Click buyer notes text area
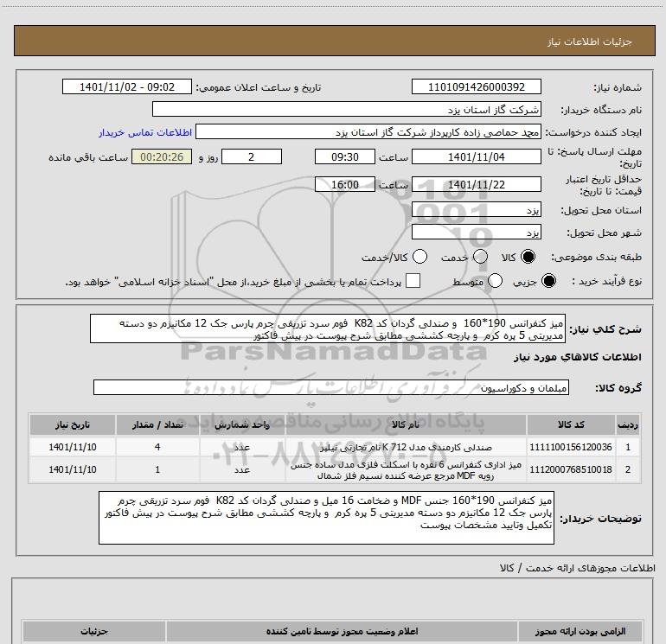666x644 pixels. pos(326,518)
